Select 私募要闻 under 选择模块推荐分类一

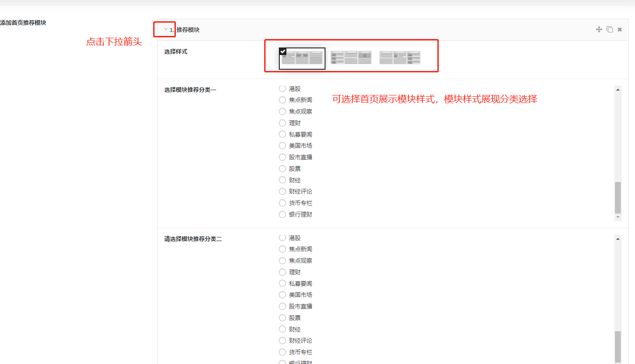pyautogui.click(x=282, y=134)
